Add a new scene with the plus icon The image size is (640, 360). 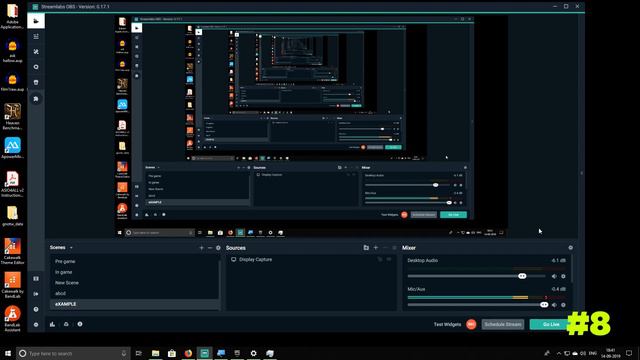point(201,248)
